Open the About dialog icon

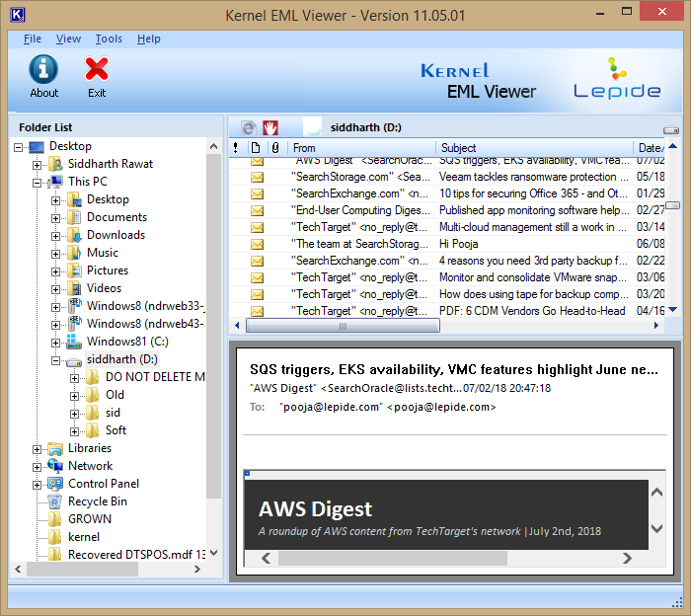43,69
